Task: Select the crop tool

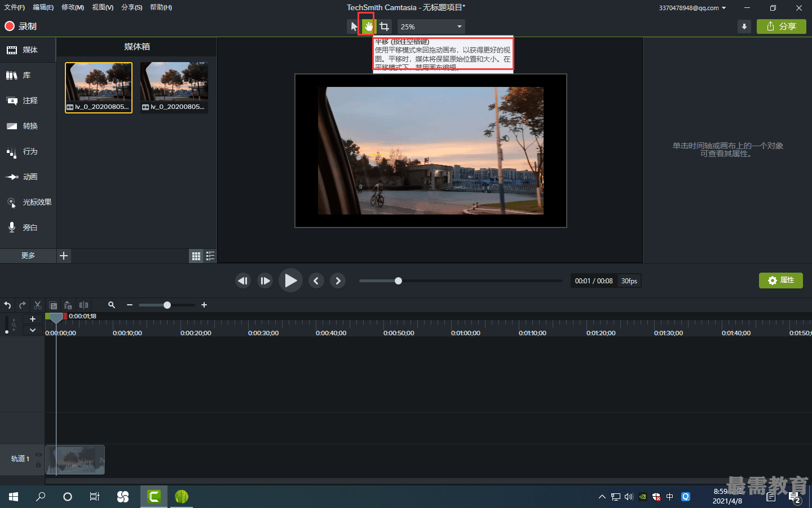Action: click(x=384, y=27)
